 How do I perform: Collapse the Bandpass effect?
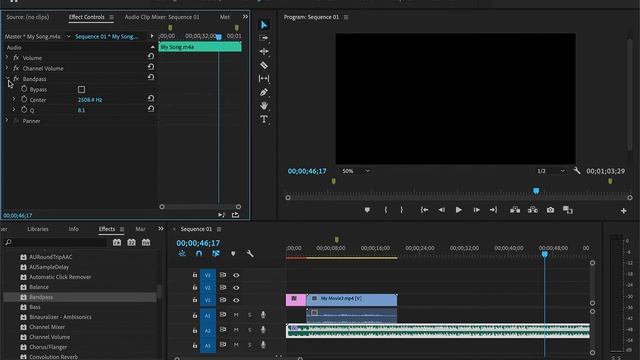point(7,78)
